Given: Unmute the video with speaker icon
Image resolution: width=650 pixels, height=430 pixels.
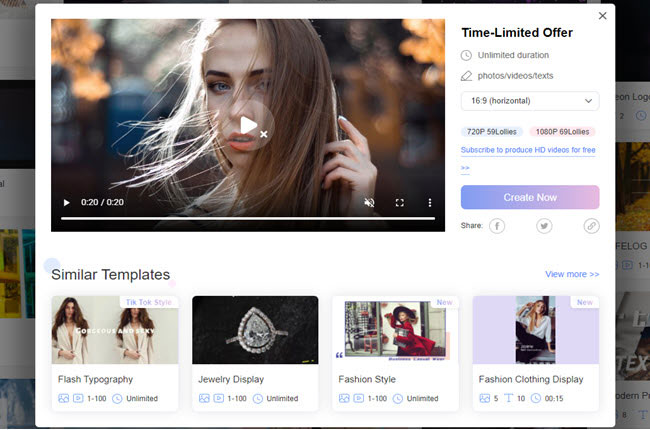Looking at the screenshot, I should click(369, 203).
